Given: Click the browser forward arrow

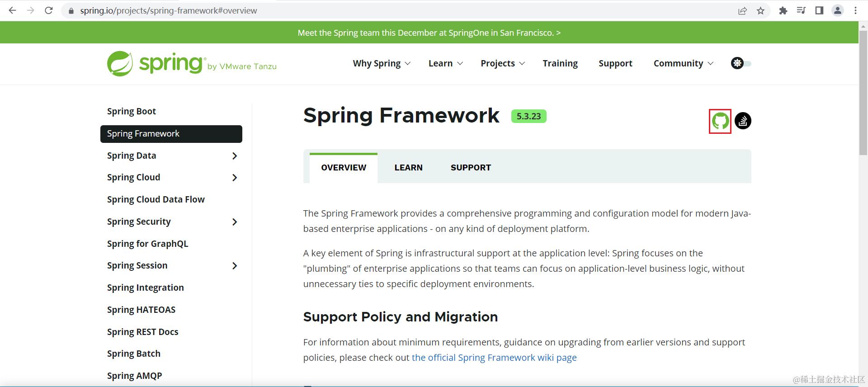Looking at the screenshot, I should click(x=30, y=10).
